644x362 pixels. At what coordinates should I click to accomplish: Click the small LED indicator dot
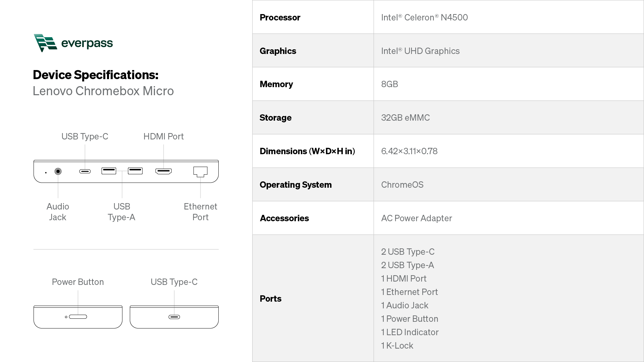click(46, 173)
